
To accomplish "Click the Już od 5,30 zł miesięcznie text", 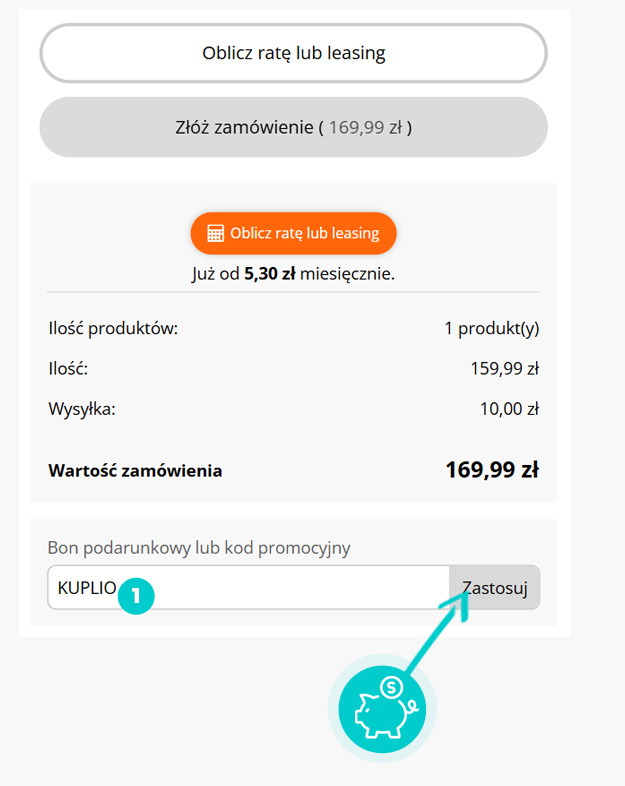I will pyautogui.click(x=293, y=274).
